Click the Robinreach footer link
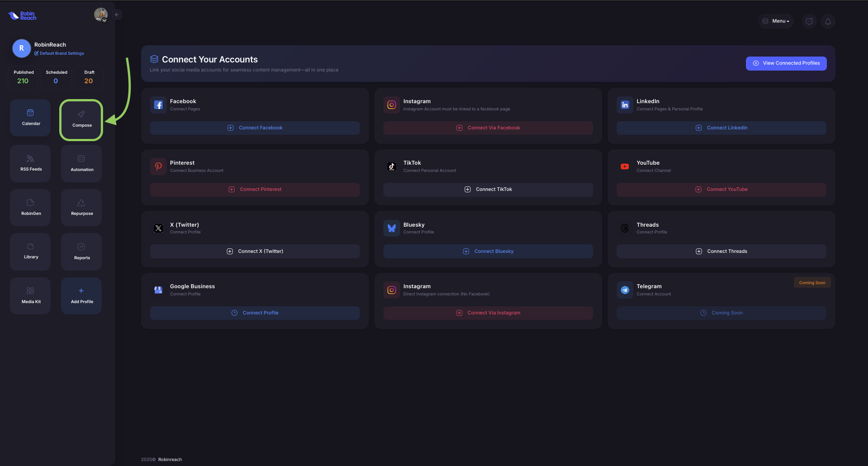Viewport: 868px width, 466px height. click(x=170, y=460)
